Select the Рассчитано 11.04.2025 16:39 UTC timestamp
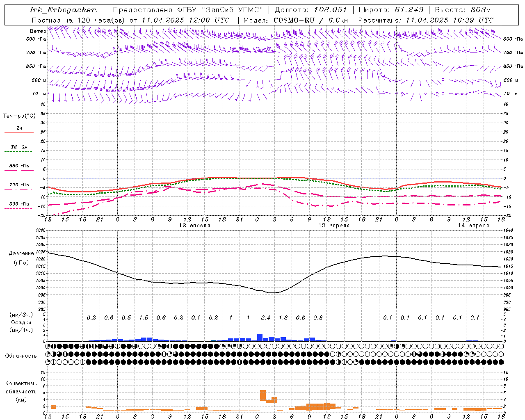This screenshot has height=420, width=525. (x=426, y=20)
